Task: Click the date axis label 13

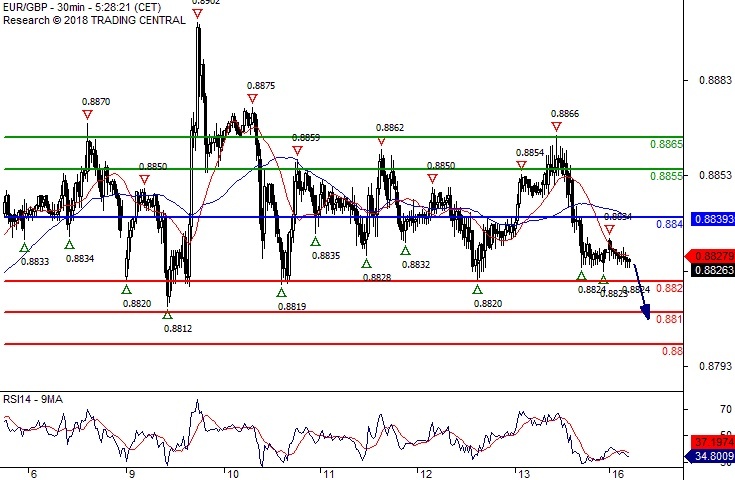Action: click(x=524, y=474)
